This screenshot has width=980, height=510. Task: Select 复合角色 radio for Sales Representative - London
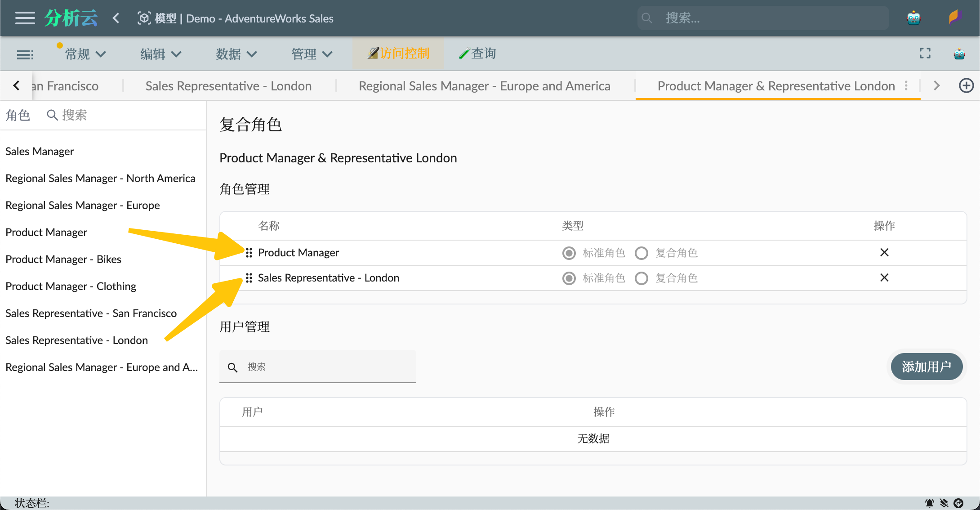[641, 278]
